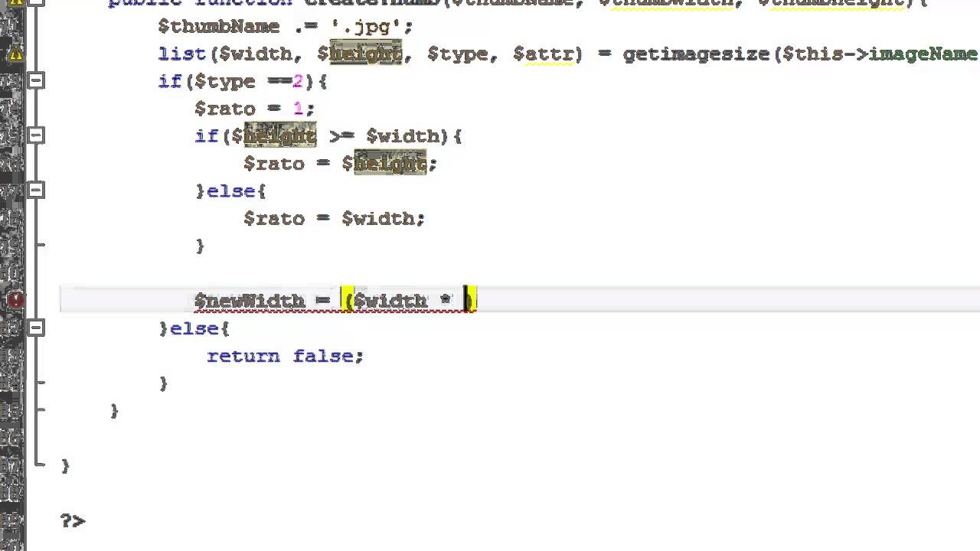Click the red error icon beside $newWidth line

coord(15,300)
